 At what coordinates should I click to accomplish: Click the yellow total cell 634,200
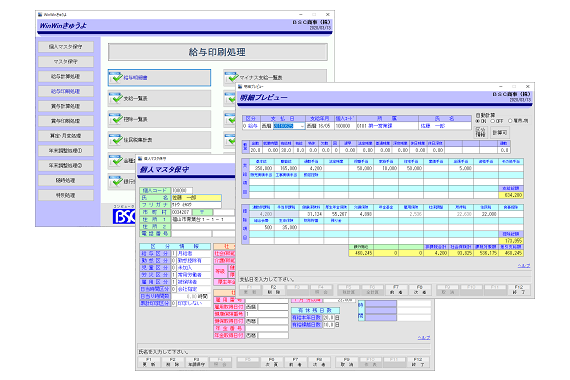click(511, 195)
